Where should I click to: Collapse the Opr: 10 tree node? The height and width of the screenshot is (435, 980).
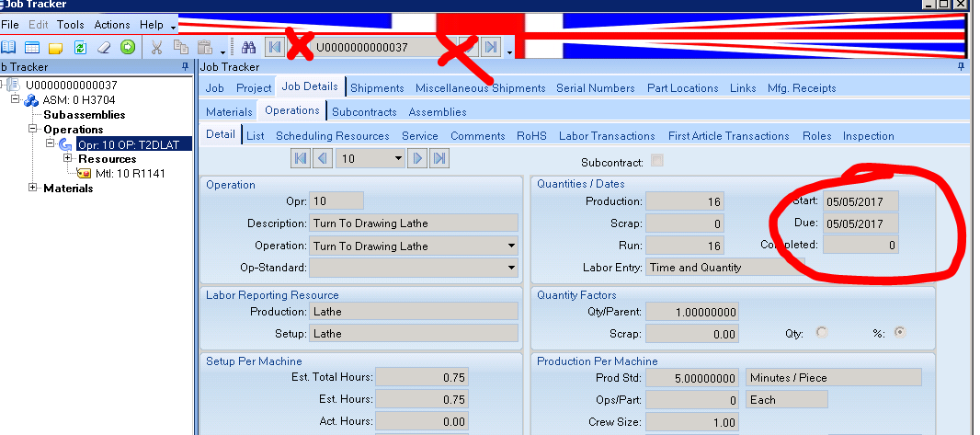tap(51, 143)
